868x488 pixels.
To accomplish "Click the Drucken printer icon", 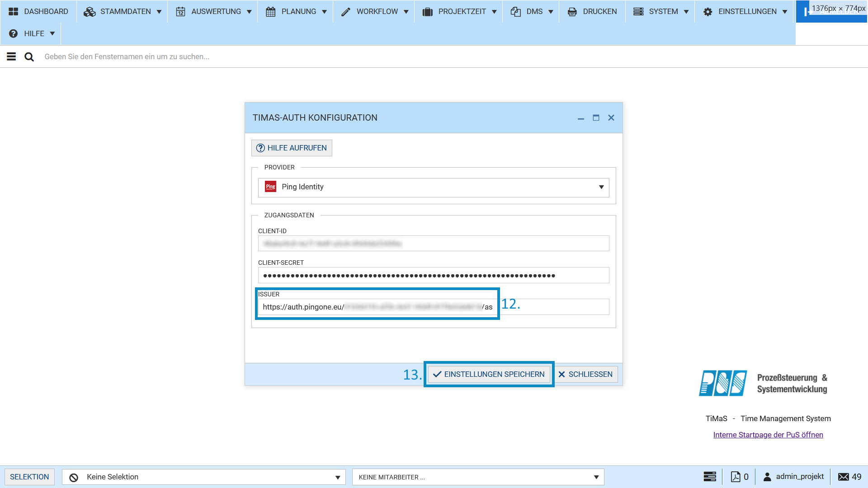I will (x=572, y=12).
